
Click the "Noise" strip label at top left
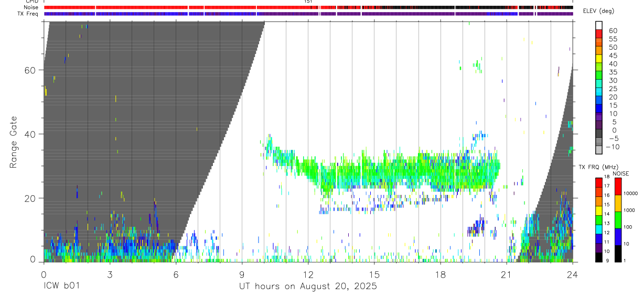point(31,7)
